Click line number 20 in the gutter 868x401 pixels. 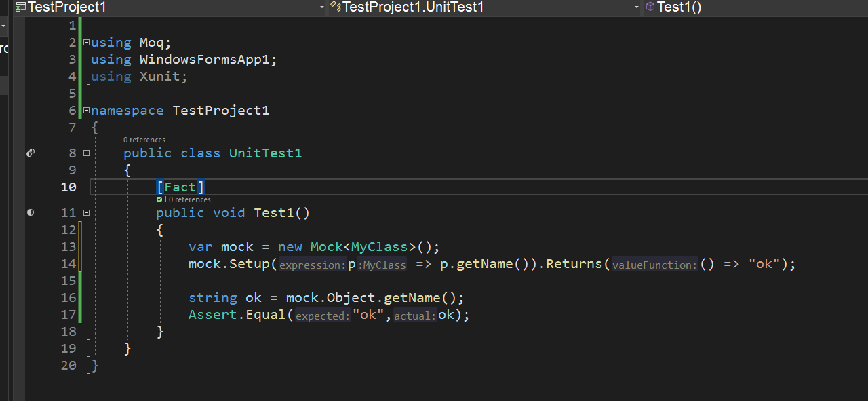pos(68,366)
